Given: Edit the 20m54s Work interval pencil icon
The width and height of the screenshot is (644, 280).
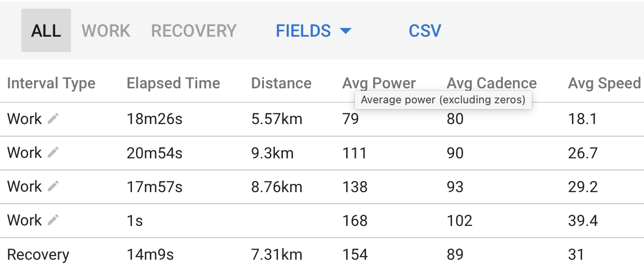Looking at the screenshot, I should coord(53,153).
